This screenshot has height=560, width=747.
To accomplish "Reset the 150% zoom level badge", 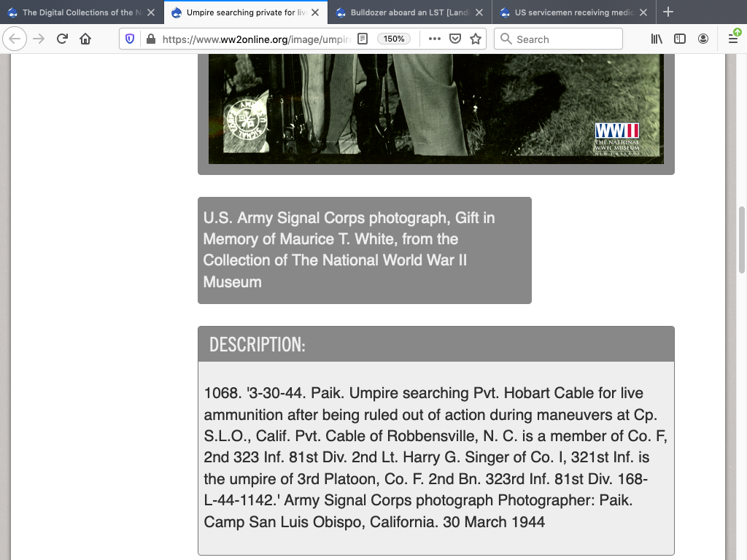I will [394, 39].
